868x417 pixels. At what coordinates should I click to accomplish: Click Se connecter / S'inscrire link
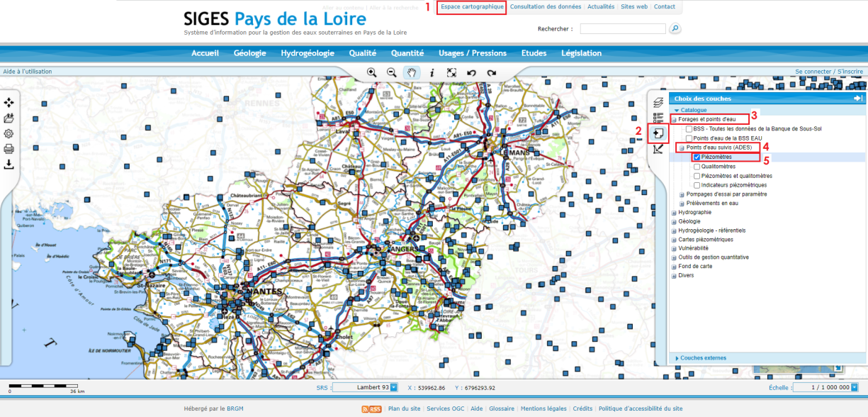click(828, 72)
